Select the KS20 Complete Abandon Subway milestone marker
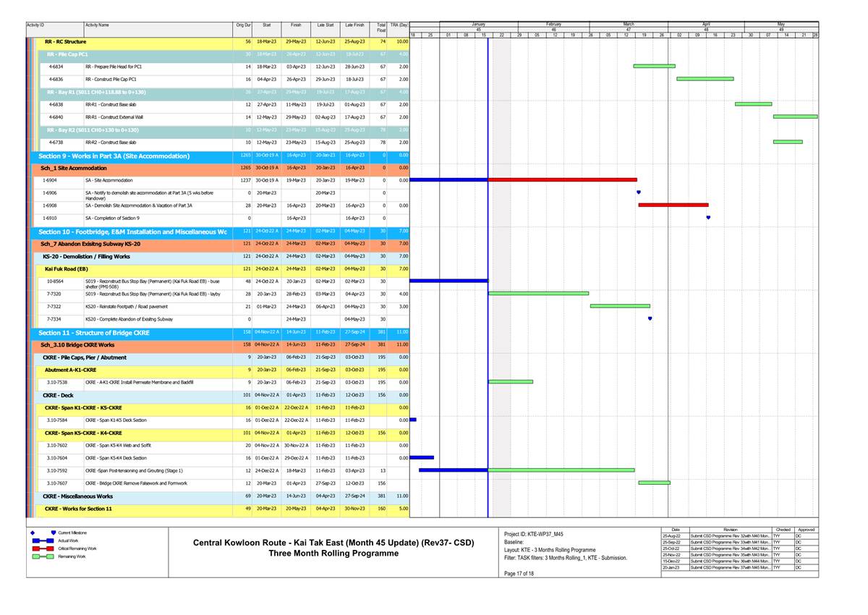This screenshot has height=615, width=868. click(650, 319)
